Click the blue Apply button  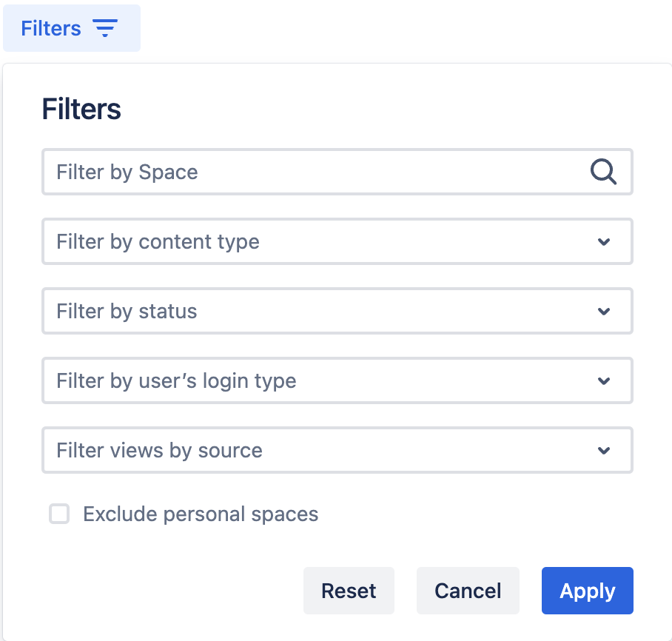pos(587,591)
